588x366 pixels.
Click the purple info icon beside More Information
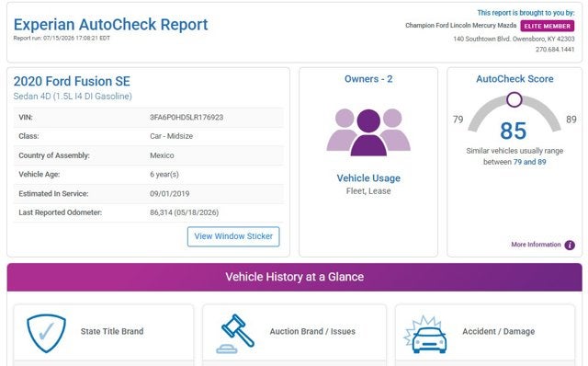click(570, 245)
